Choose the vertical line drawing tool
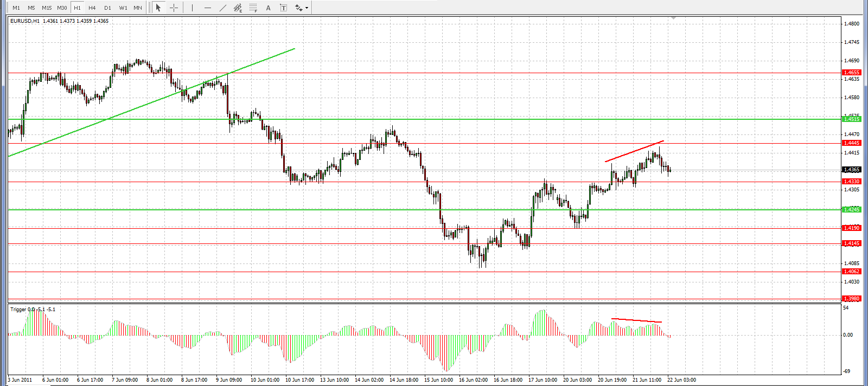Viewport: 868px width, 386px height. click(192, 8)
